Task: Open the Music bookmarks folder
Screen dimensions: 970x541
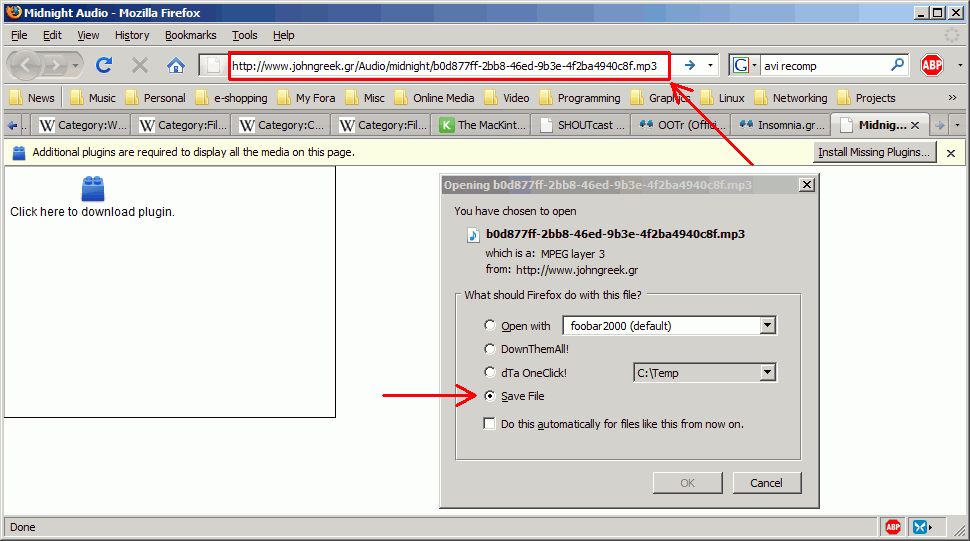Action: click(93, 98)
